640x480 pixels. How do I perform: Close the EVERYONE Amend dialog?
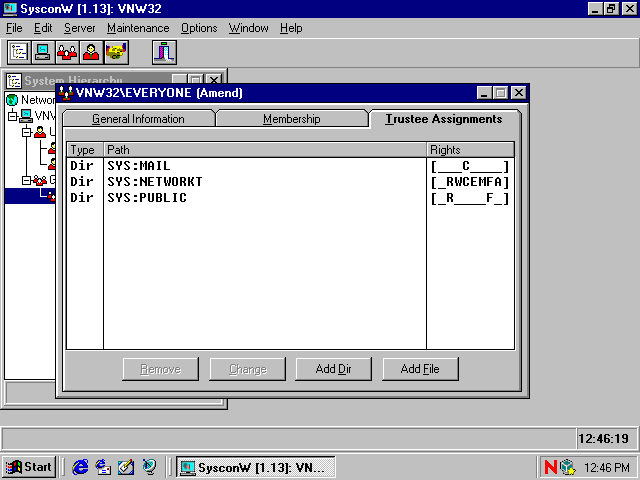(518, 93)
